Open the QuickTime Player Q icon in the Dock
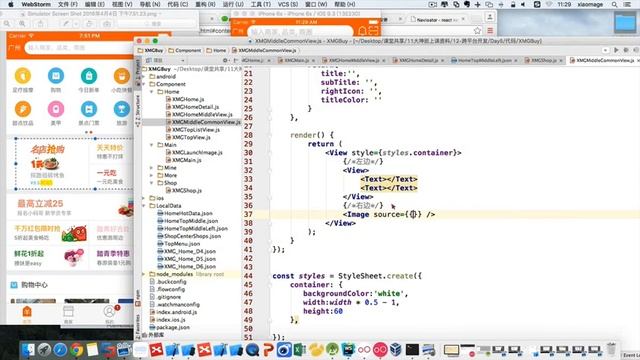 tap(252, 350)
